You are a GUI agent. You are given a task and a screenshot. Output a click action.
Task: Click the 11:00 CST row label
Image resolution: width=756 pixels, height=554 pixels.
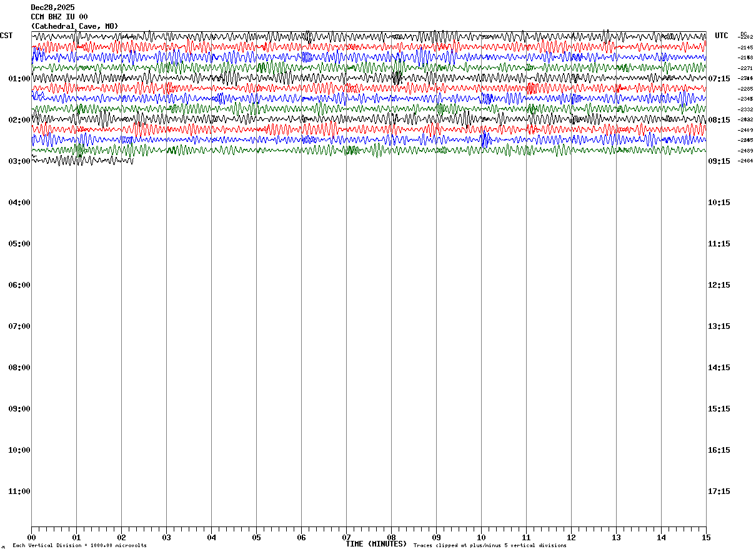click(x=19, y=491)
